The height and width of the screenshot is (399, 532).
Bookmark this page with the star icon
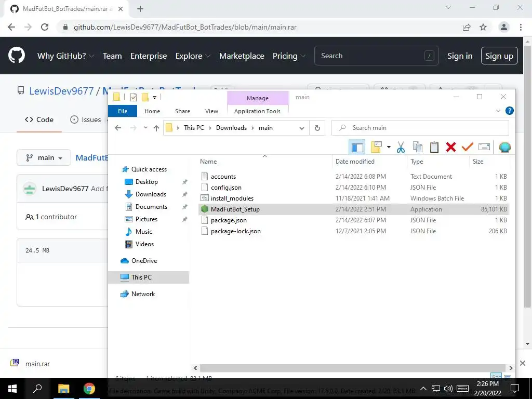coord(483,27)
